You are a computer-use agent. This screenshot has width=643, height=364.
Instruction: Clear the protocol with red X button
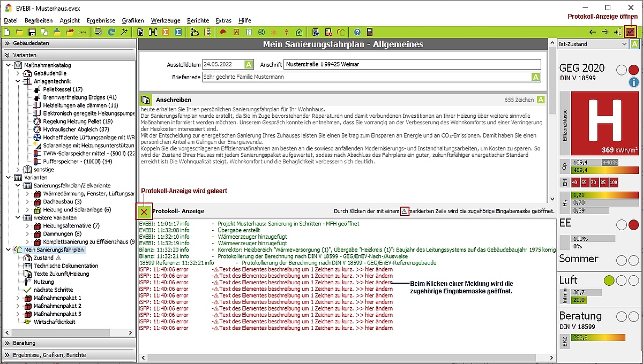click(144, 211)
